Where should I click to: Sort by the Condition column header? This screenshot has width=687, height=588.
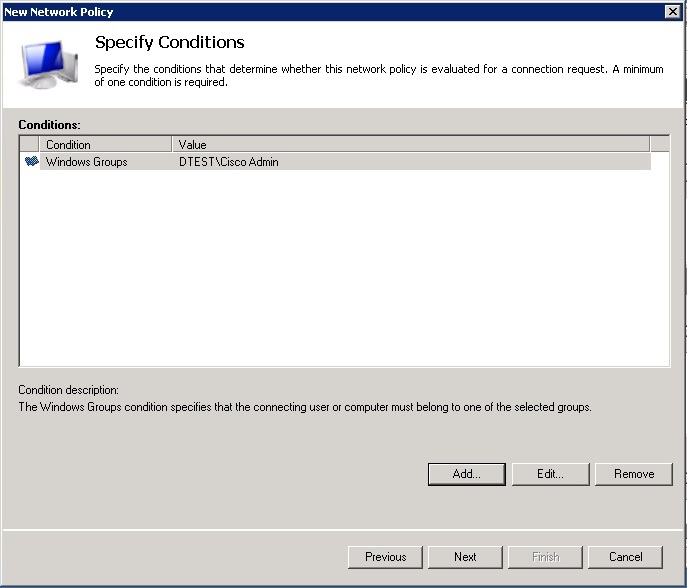[105, 145]
